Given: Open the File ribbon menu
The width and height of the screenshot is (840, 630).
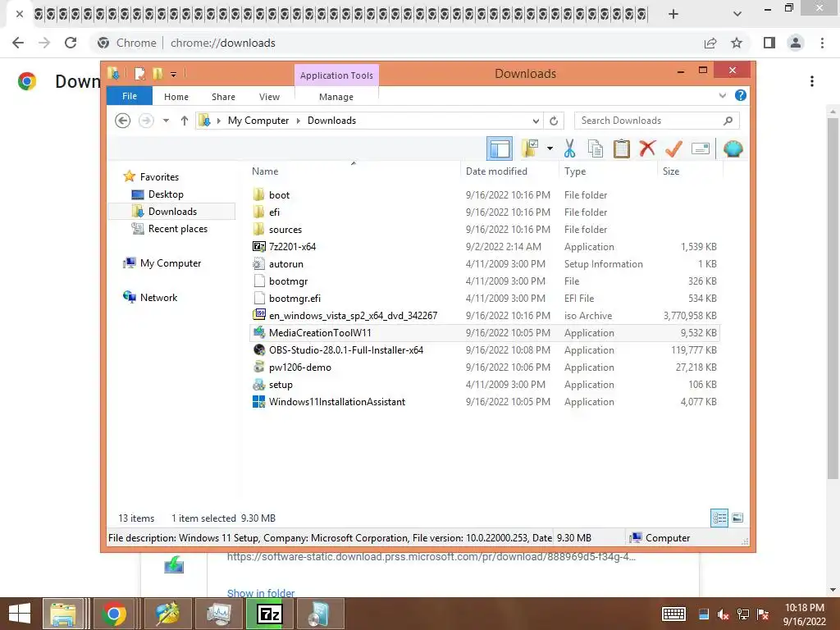Looking at the screenshot, I should pyautogui.click(x=129, y=96).
